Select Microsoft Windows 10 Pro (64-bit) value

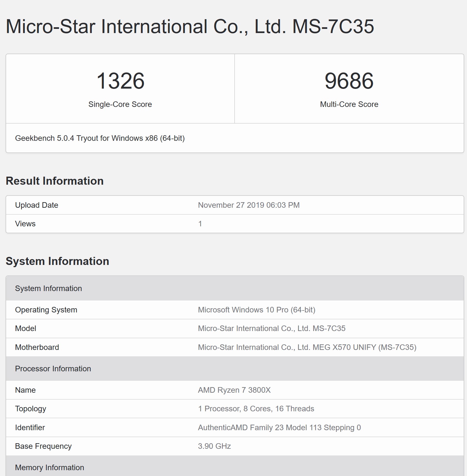point(257,310)
